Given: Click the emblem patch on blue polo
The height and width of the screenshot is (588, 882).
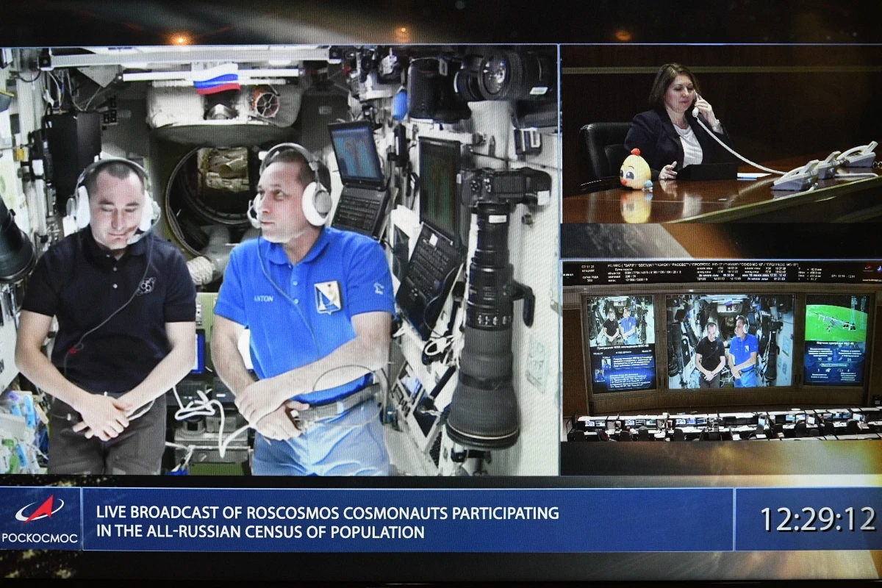Looking at the screenshot, I should click(x=327, y=296).
